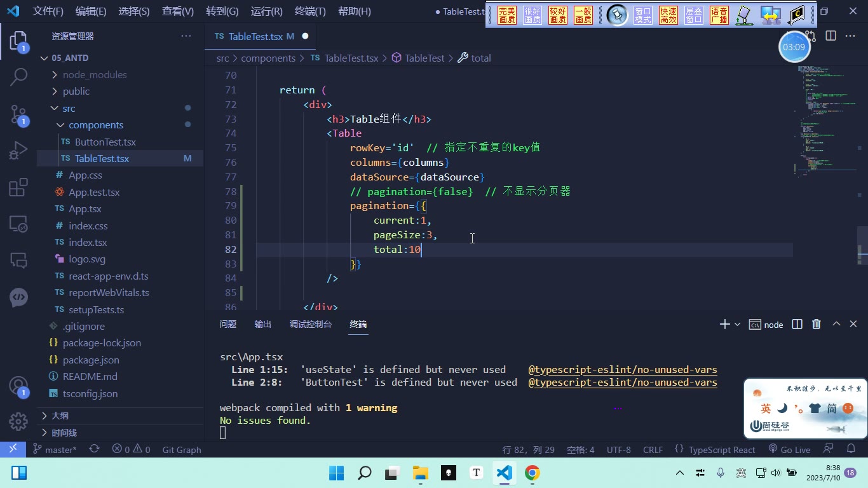Maximize the terminal panel size
868x488 pixels.
point(836,324)
